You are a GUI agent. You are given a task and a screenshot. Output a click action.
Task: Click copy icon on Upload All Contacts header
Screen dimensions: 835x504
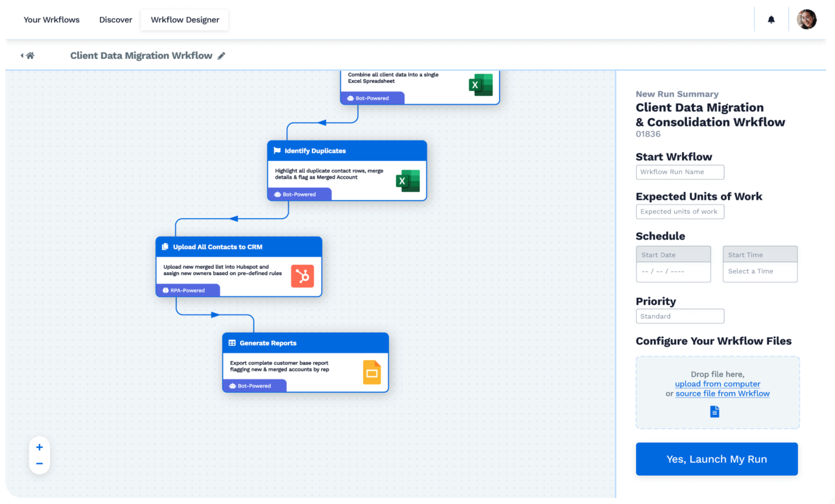(x=165, y=247)
